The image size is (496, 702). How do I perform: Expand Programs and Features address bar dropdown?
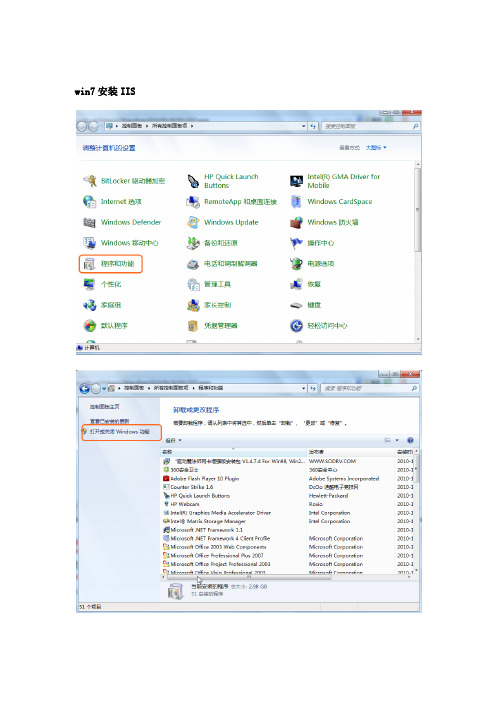[x=304, y=388]
